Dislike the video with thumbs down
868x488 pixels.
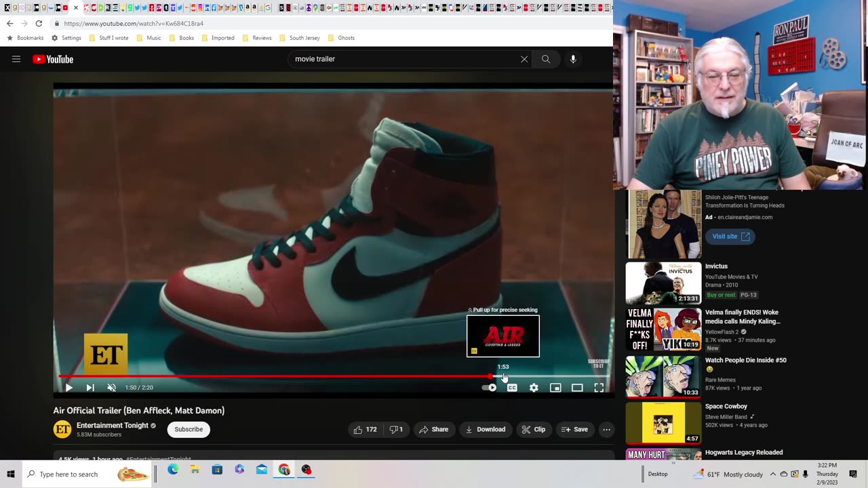point(396,429)
